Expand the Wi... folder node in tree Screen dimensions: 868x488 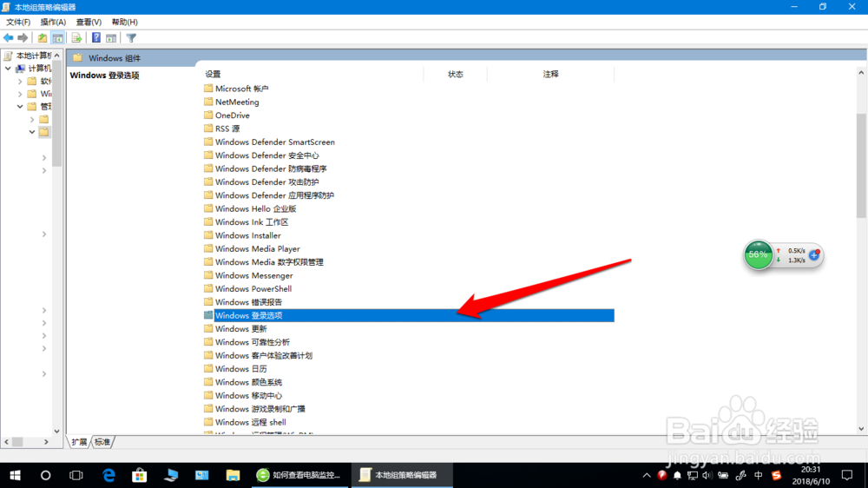point(20,94)
